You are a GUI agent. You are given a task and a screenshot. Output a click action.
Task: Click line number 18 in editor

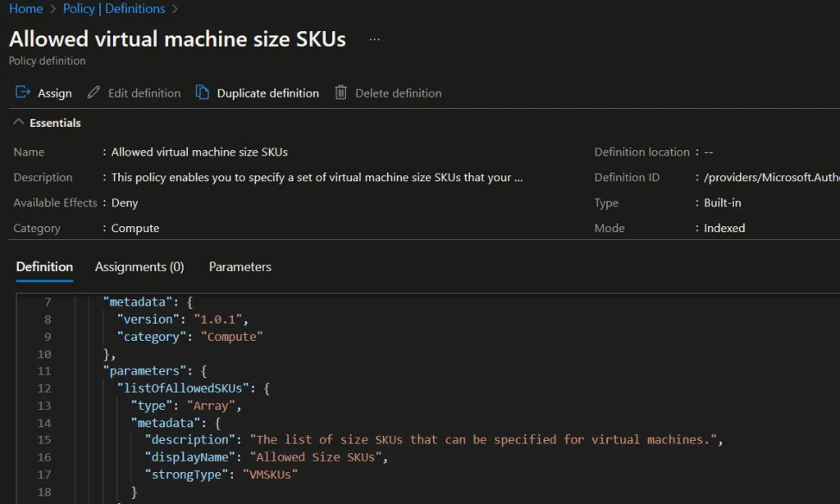click(x=44, y=492)
